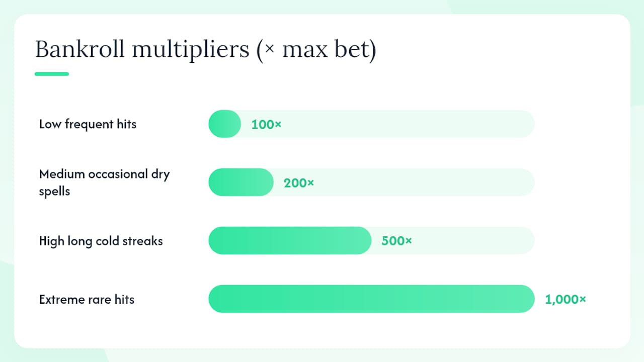Select the Extreme rare hits label
Viewport: 644px width, 362px height.
(x=87, y=300)
